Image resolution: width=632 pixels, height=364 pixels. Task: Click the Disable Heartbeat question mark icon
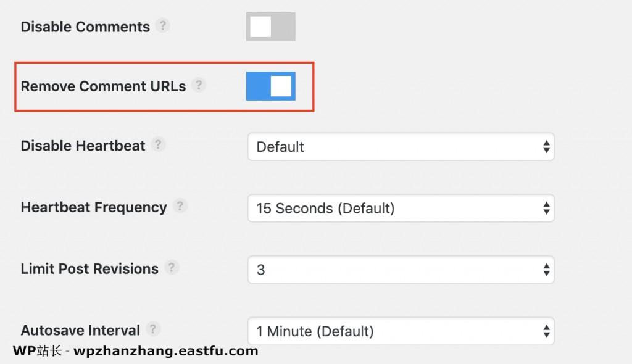click(x=159, y=144)
